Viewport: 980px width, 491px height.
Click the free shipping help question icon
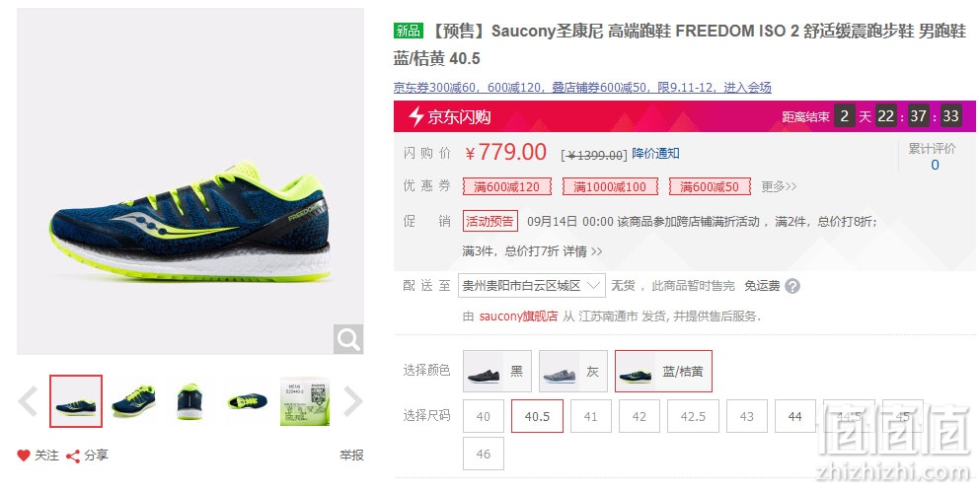[792, 286]
